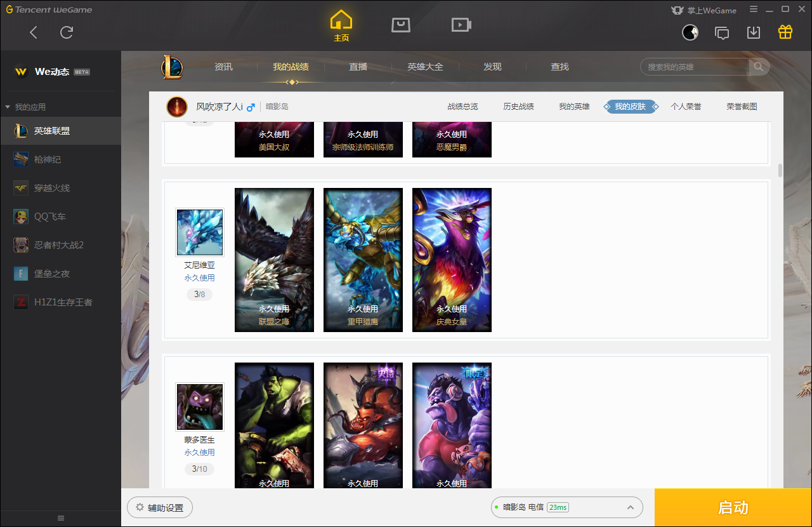Viewport: 812px width, 527px height.
Task: Open the red Mundo skin card
Action: coord(363,425)
